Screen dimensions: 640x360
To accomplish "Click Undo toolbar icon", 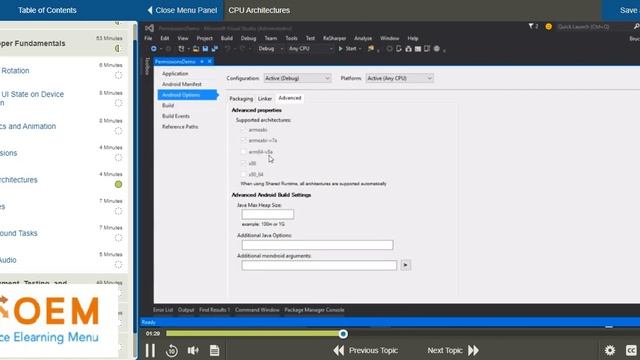I will pyautogui.click(x=227, y=49).
